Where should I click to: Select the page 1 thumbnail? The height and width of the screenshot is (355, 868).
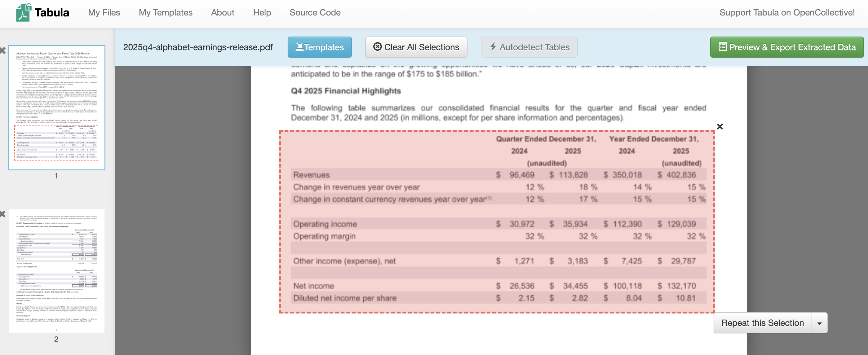click(57, 107)
